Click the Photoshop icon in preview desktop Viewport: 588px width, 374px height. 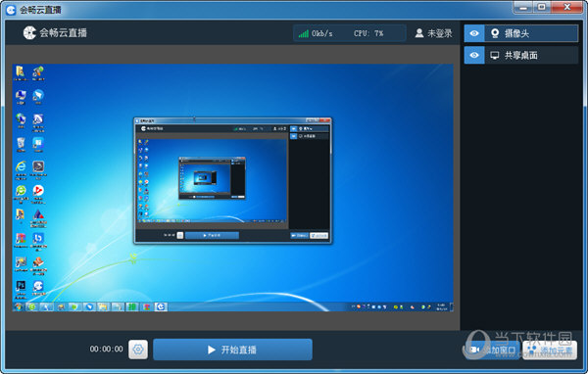(x=21, y=287)
